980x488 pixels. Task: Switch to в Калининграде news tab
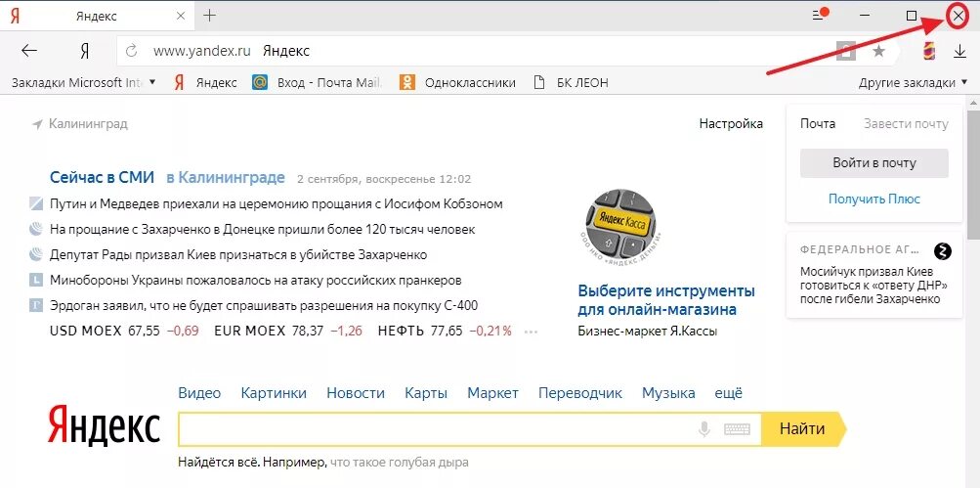click(226, 178)
